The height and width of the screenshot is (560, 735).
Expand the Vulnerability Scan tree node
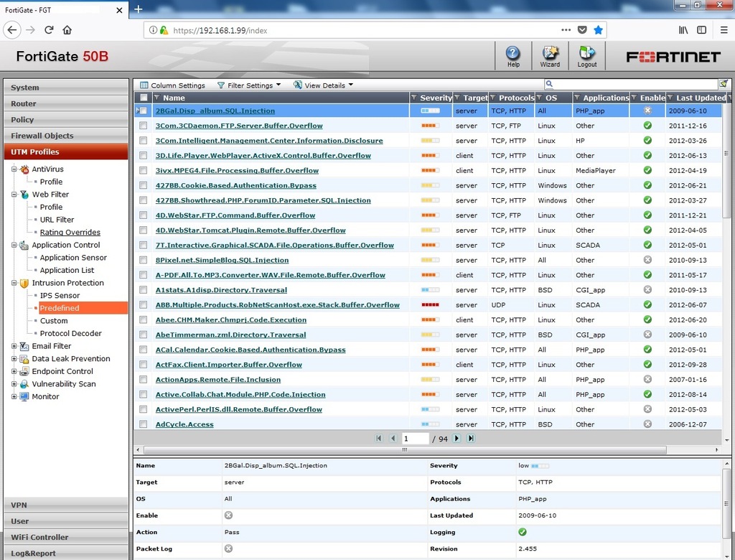coord(14,384)
